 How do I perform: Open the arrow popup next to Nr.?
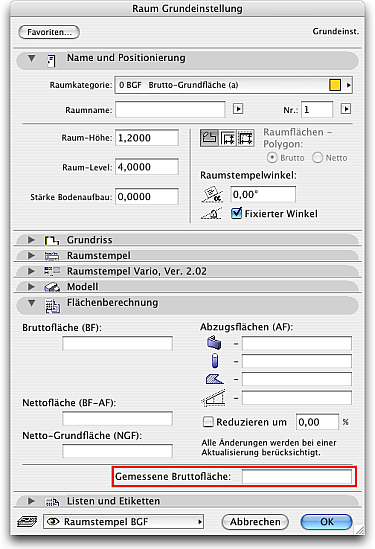tap(346, 109)
